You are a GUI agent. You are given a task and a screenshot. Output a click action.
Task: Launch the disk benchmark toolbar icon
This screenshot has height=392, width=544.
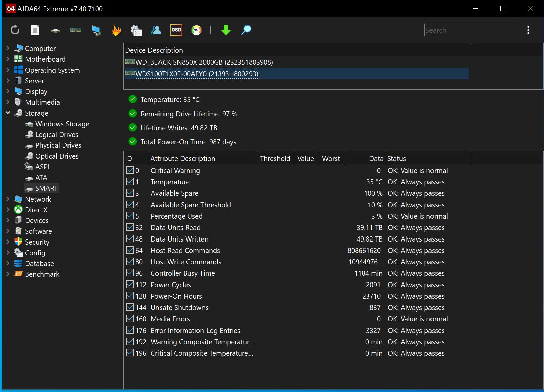tap(55, 30)
